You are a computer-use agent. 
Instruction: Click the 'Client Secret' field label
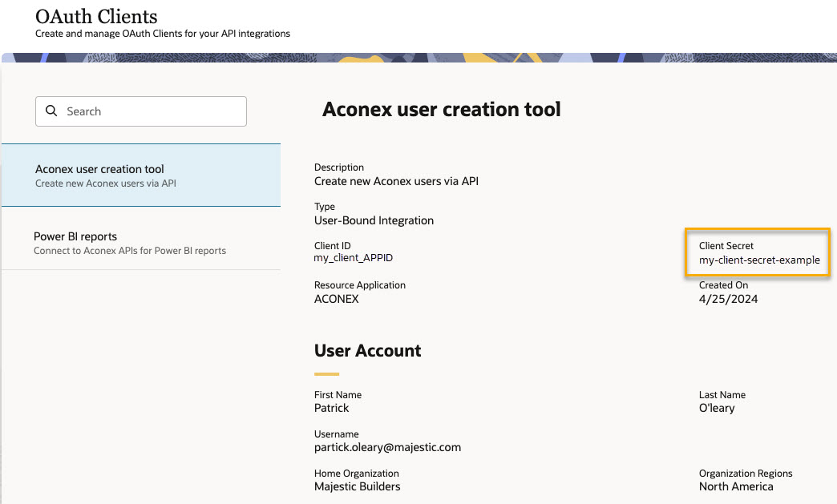[726, 246]
